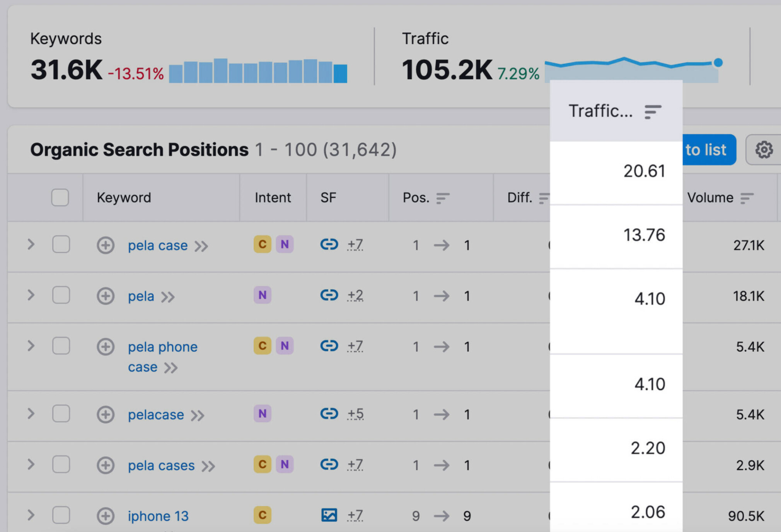The height and width of the screenshot is (532, 781).
Task: Click Navigational intent badge in 'pela' row
Action: coord(262,295)
